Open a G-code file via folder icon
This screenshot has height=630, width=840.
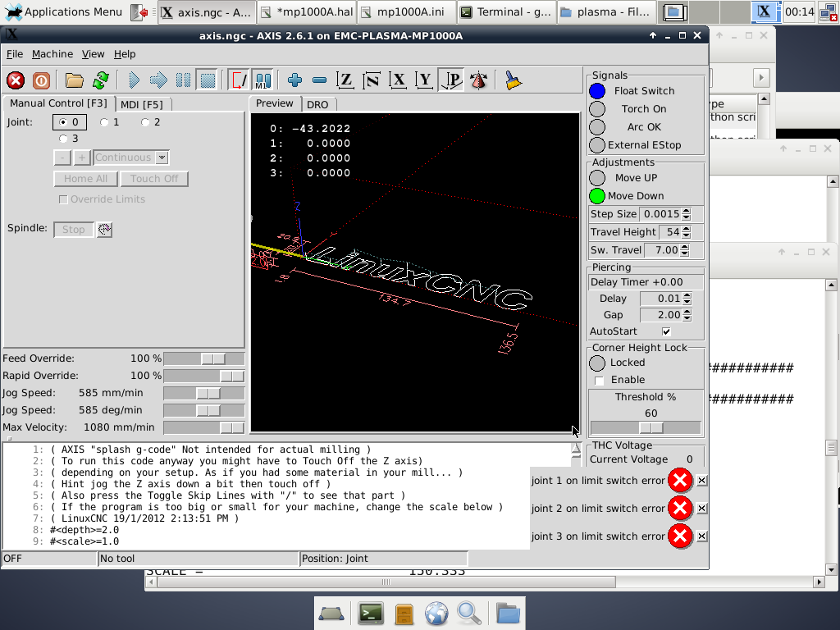(x=75, y=81)
